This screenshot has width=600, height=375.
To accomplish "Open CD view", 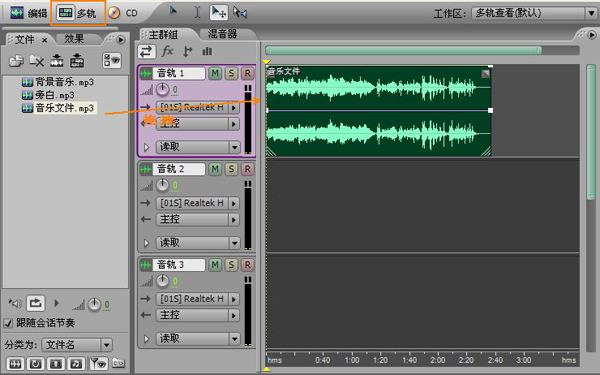I will (x=122, y=13).
